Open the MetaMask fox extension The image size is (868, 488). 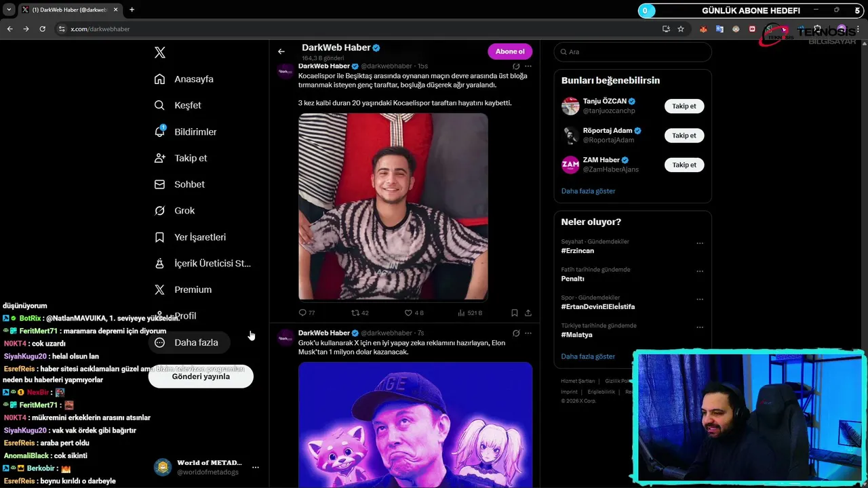[703, 29]
